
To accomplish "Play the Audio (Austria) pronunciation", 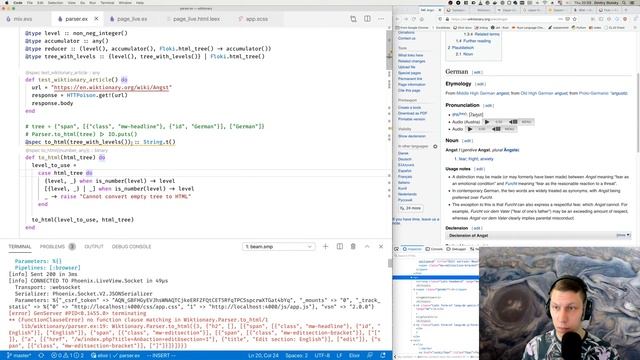I will (x=487, y=122).
